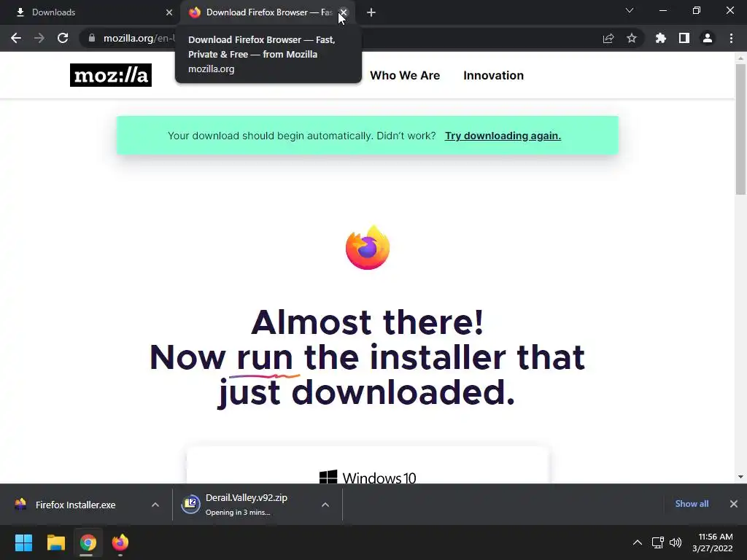Image resolution: width=747 pixels, height=560 pixels.
Task: Open the Innovation menu
Action: point(494,75)
